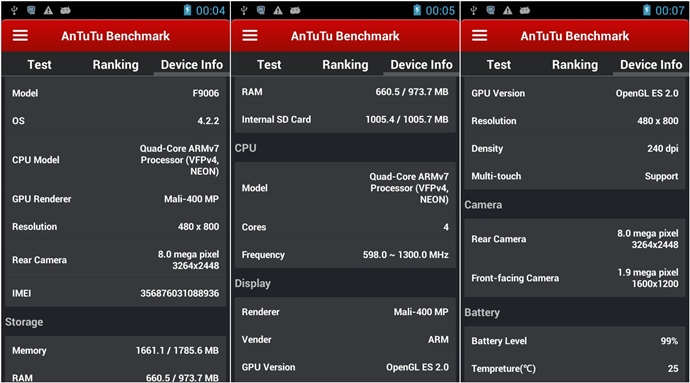
Task: Tap the Model F9006 row
Action: (115, 93)
